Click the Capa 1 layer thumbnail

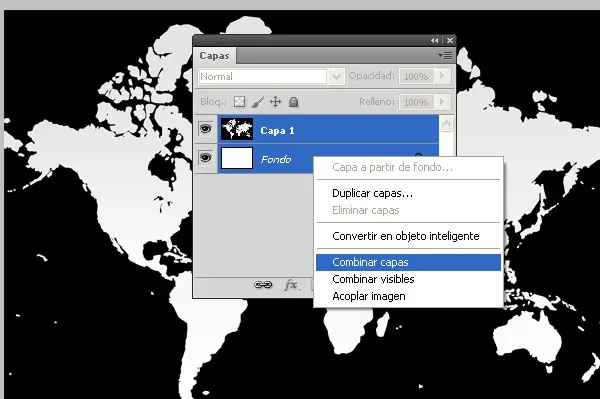coord(237,129)
